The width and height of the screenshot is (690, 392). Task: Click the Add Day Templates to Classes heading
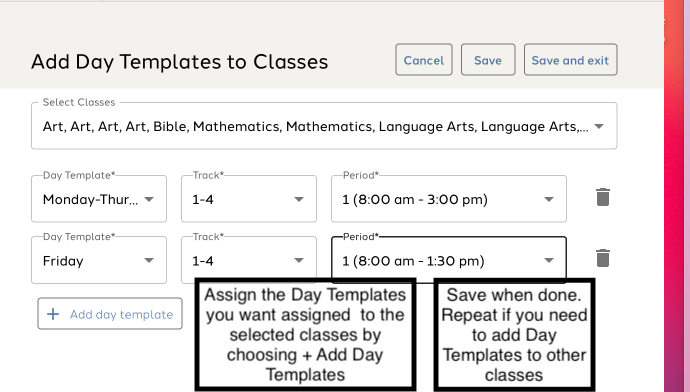pyautogui.click(x=180, y=62)
